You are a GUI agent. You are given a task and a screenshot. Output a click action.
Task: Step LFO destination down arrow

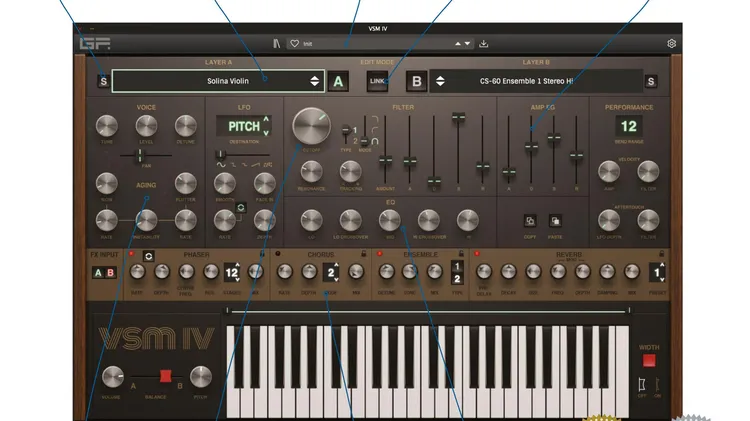[266, 133]
